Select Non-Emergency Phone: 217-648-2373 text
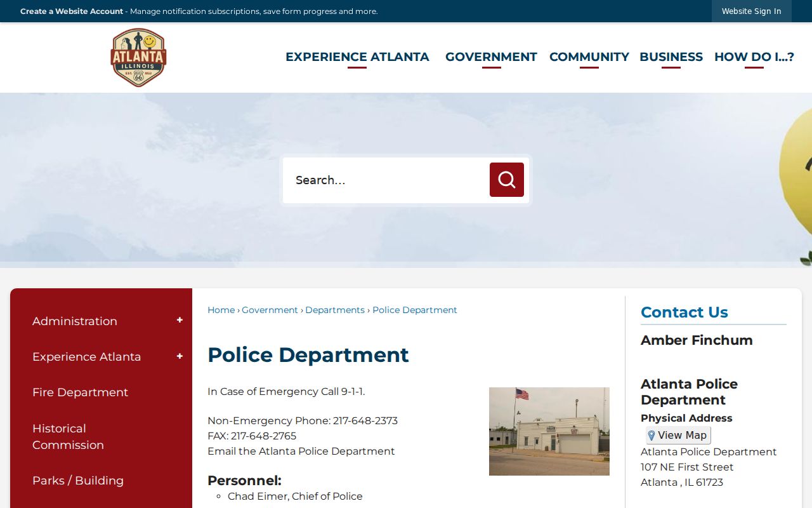The image size is (812, 508). (303, 421)
